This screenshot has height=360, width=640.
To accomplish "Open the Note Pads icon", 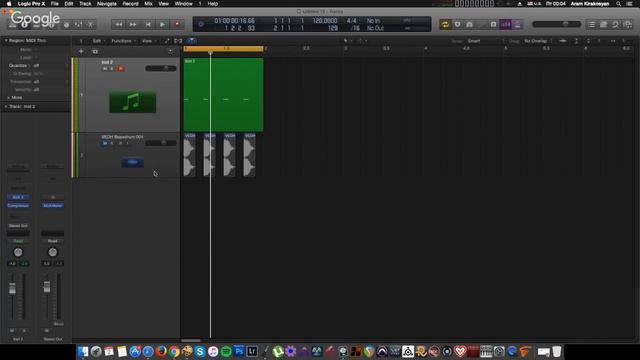I will point(604,24).
